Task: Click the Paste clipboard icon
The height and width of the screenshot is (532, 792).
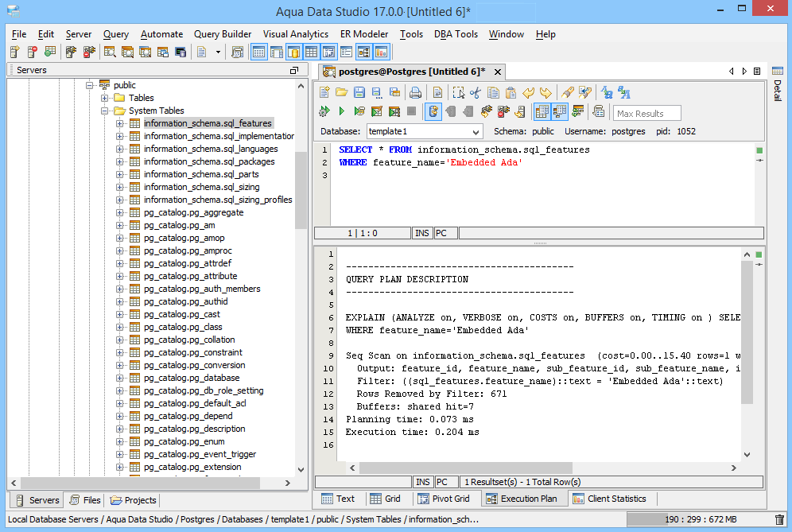Action: pos(511,92)
